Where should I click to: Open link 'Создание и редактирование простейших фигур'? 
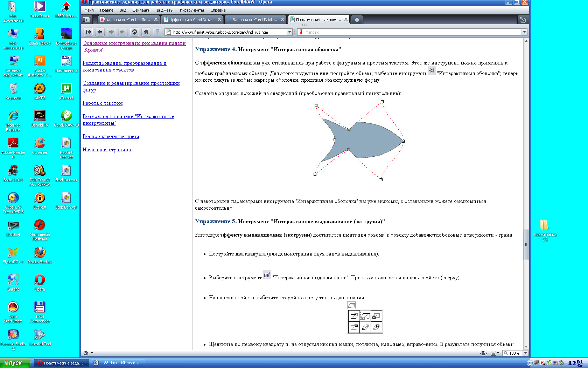point(131,87)
